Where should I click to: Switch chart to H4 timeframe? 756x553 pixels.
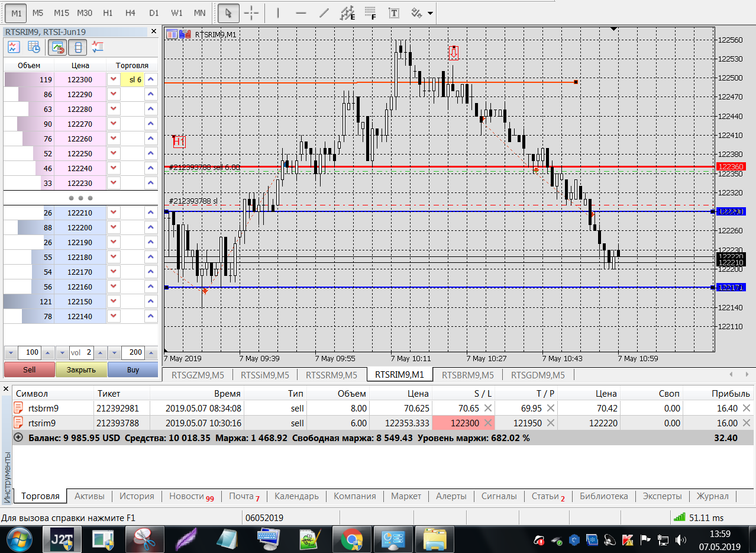pyautogui.click(x=131, y=12)
